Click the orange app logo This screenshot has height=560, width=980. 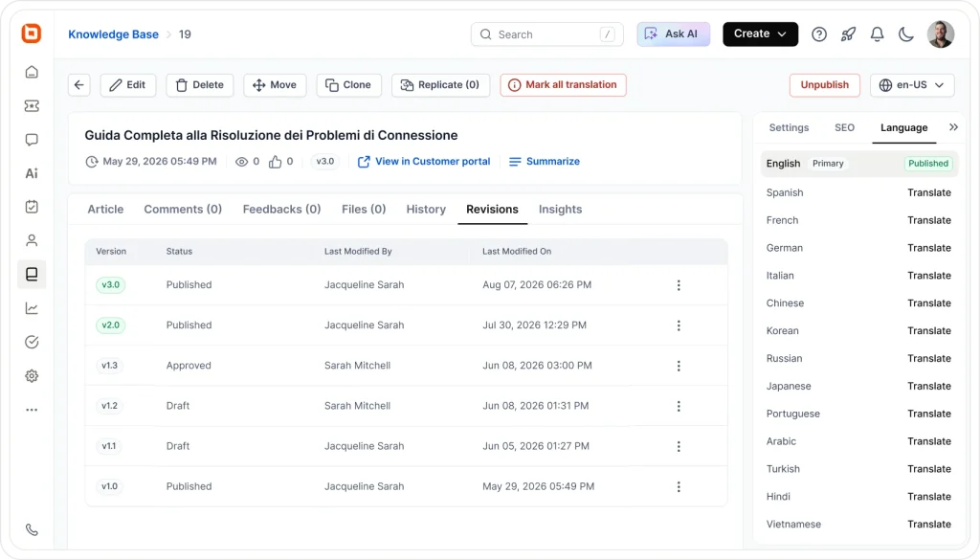[x=32, y=34]
